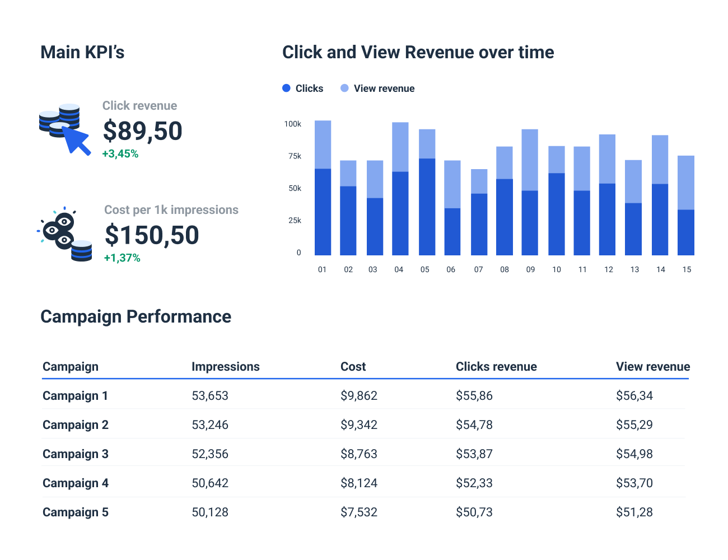Open Campaign 1 details
Viewport: 728px width, 560px height.
pos(75,395)
